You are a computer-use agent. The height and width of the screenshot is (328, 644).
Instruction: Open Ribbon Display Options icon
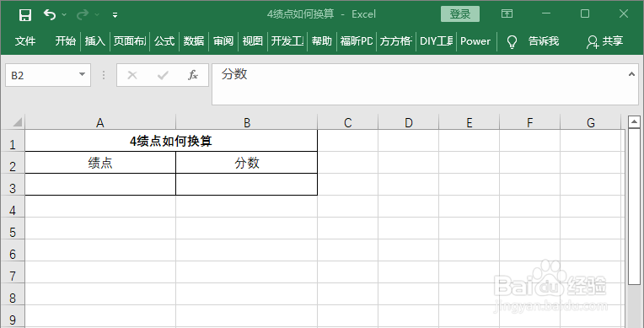[507, 14]
